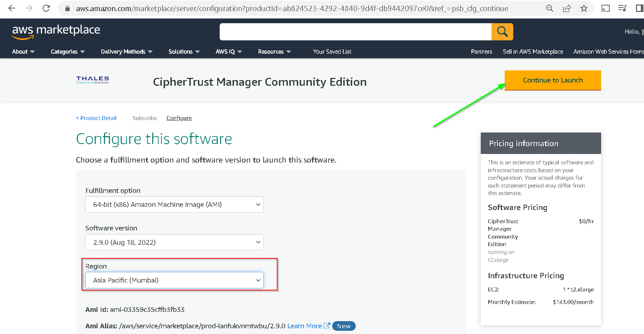The height and width of the screenshot is (334, 644).
Task: Select the Ami Id value ami-03359c35cffb3fb33
Action: click(147, 309)
